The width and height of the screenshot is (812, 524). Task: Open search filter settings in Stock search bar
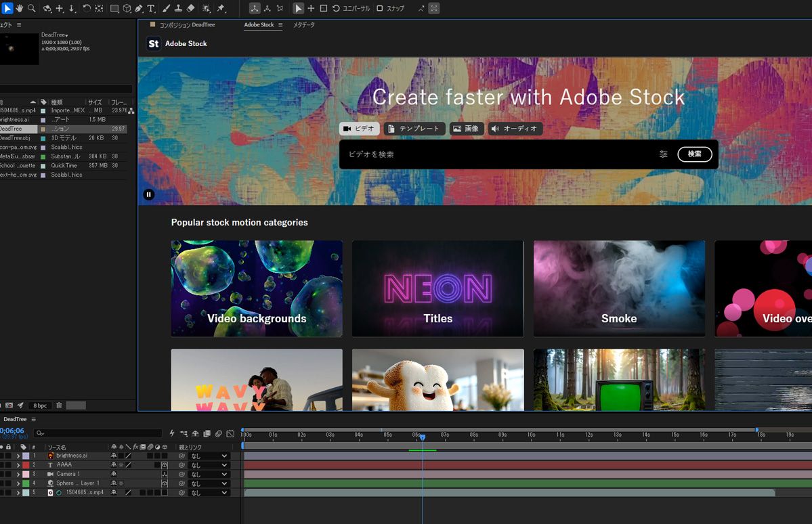point(664,154)
